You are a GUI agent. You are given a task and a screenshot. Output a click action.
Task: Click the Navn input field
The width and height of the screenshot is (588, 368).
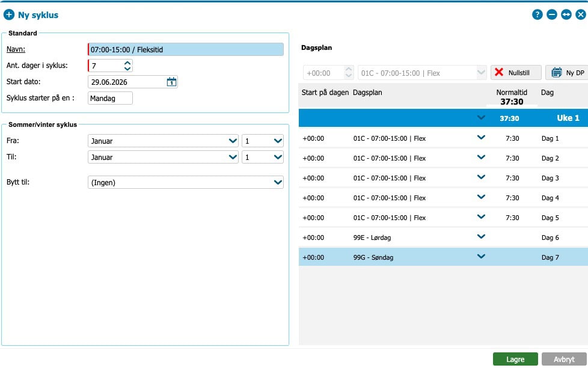(186, 49)
